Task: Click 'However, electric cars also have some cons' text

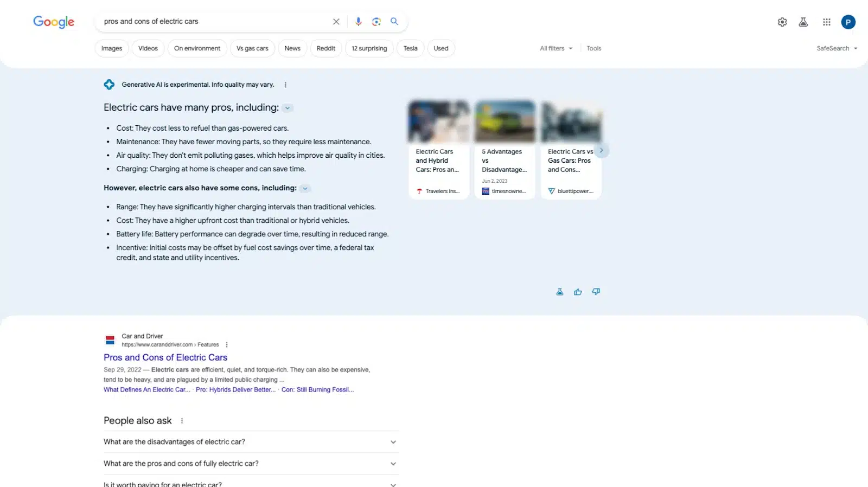Action: tap(200, 188)
